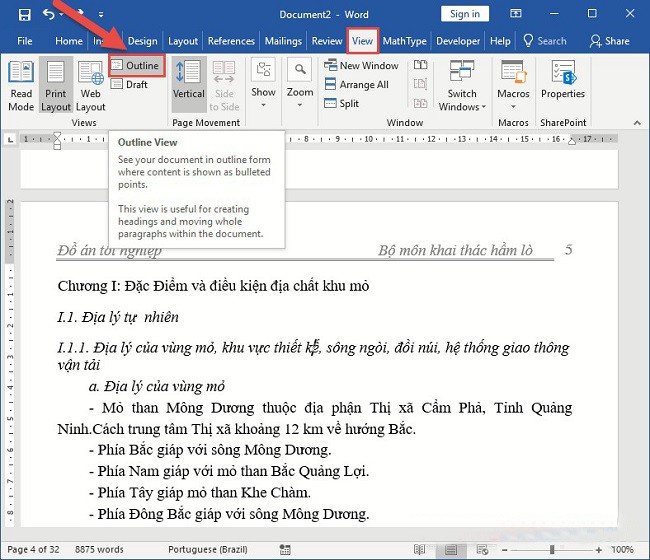This screenshot has height=560, width=650.
Task: Open Switch Windows dropdown
Action: tap(462, 85)
